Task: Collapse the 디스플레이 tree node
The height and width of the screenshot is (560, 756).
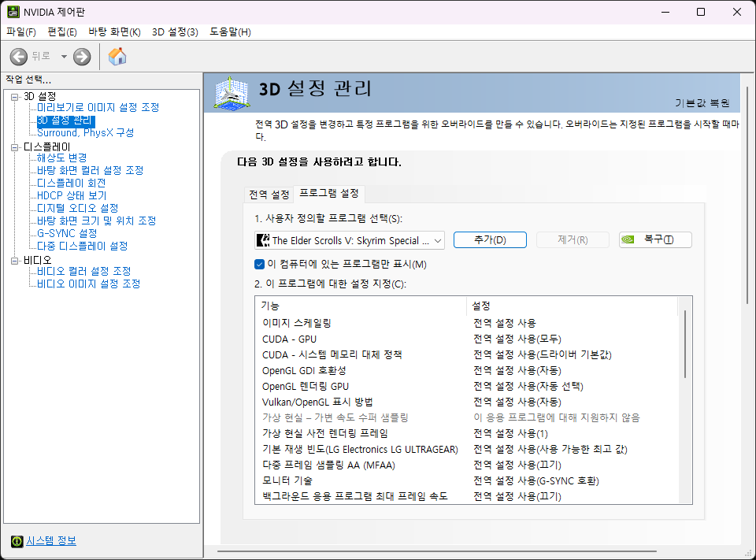Action: [14, 147]
